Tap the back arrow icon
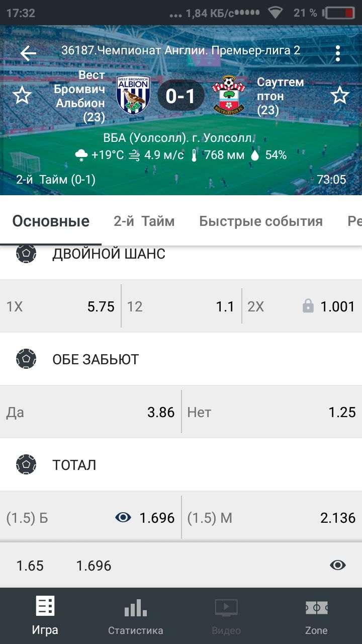The height and width of the screenshot is (644, 362). 28,53
